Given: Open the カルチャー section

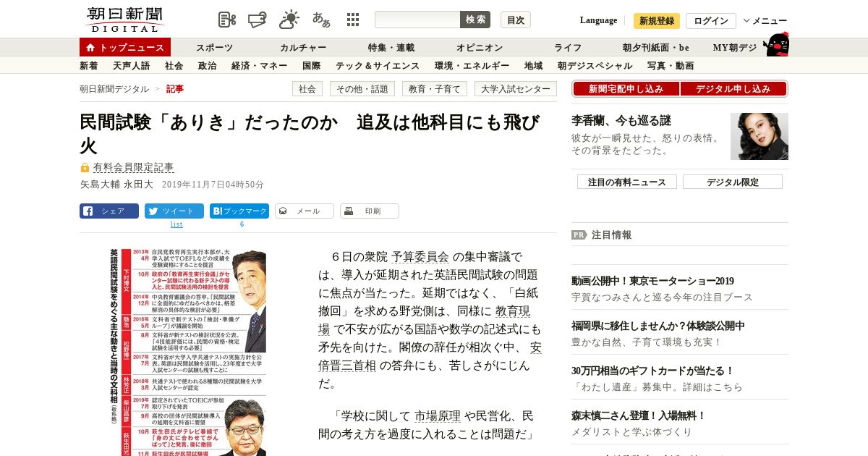Looking at the screenshot, I should tap(303, 48).
